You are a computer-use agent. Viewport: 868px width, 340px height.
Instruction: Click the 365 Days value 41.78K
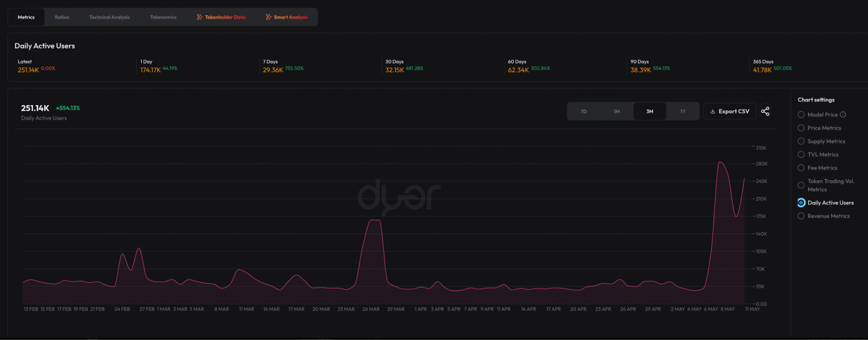coord(762,70)
